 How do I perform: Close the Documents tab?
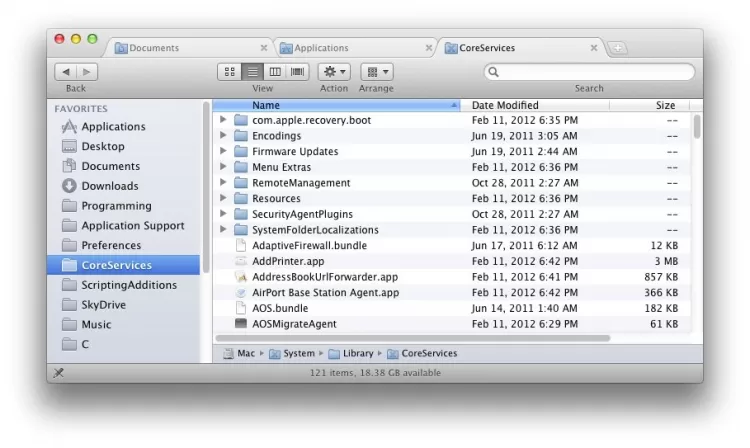click(264, 48)
